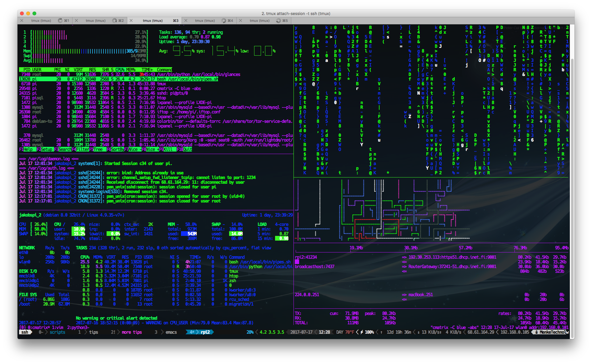This screenshot has height=364, width=592.
Task: Click the 'No warning or critical alert detected' message
Action: click(117, 318)
